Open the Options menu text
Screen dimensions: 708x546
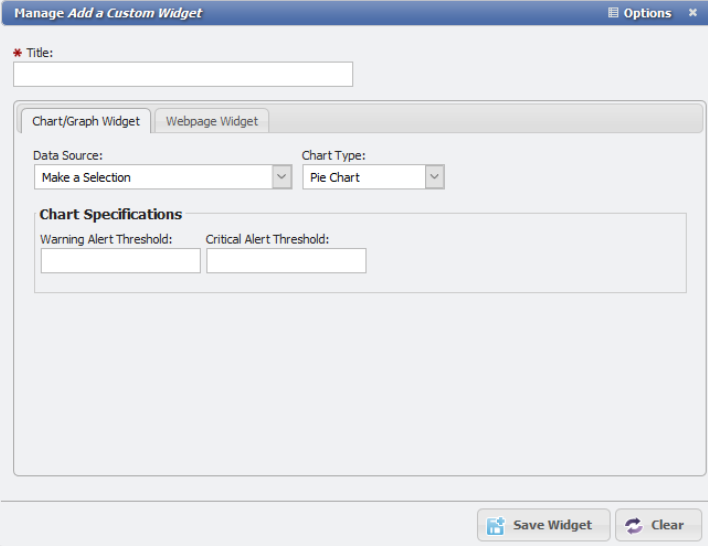click(647, 13)
